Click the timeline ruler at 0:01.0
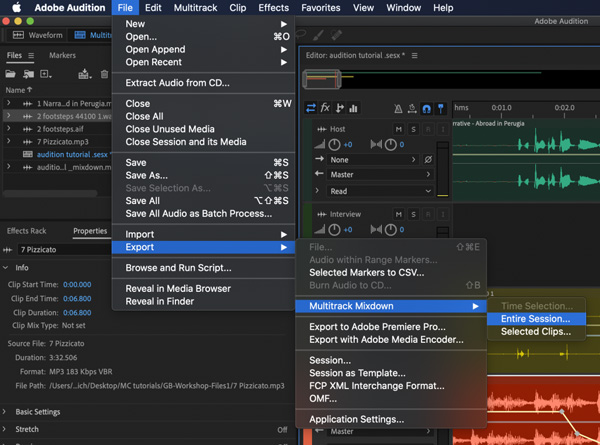Image resolution: width=600 pixels, height=445 pixels. [x=501, y=108]
